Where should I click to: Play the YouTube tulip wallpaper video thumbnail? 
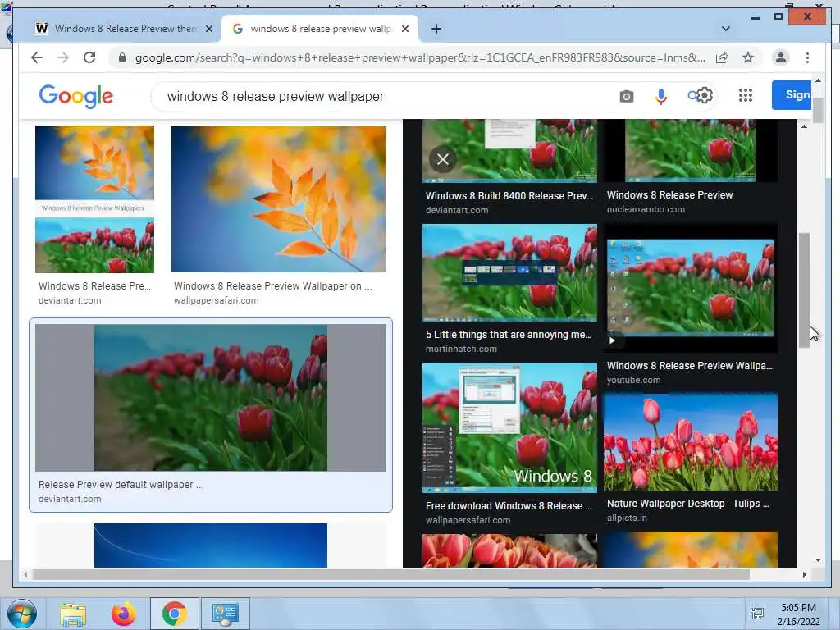pos(691,288)
